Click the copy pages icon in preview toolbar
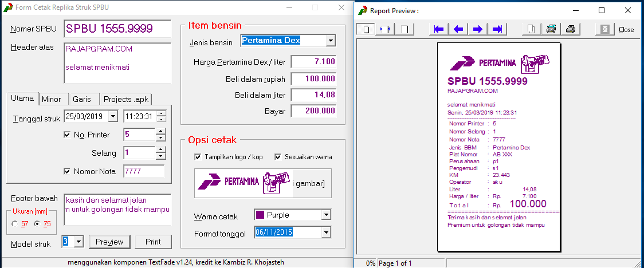The width and height of the screenshot is (644, 268). pyautogui.click(x=532, y=29)
